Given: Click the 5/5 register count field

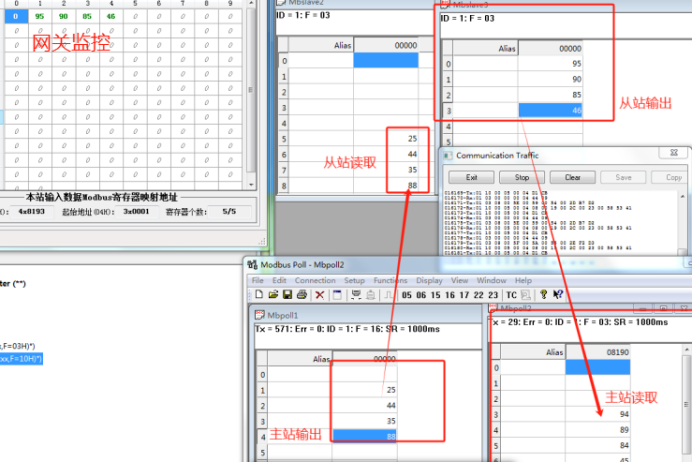Looking at the screenshot, I should pyautogui.click(x=229, y=211).
